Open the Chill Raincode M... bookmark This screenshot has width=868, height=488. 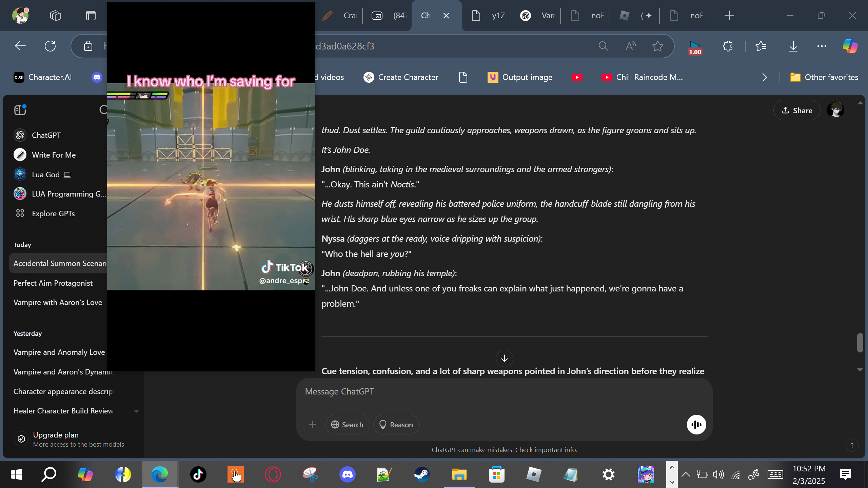point(642,77)
